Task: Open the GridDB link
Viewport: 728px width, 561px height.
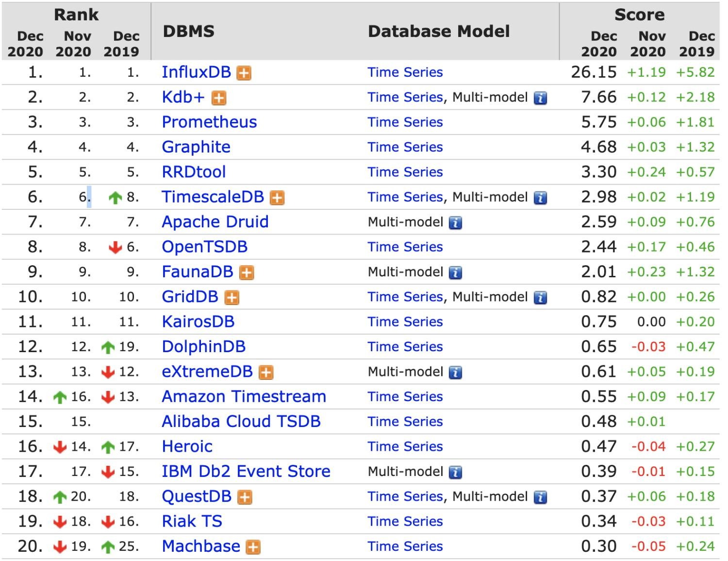Action: click(x=190, y=297)
